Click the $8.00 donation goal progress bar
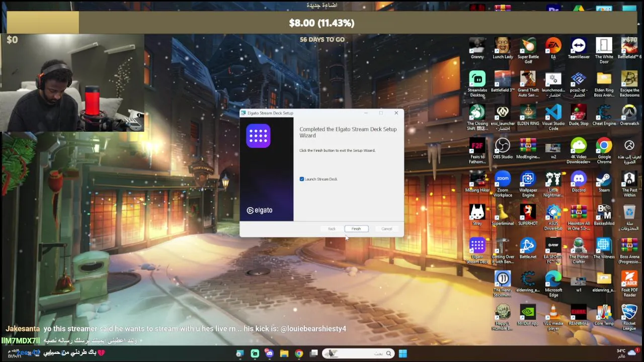Viewport: 644px width, 362px height. [x=322, y=23]
